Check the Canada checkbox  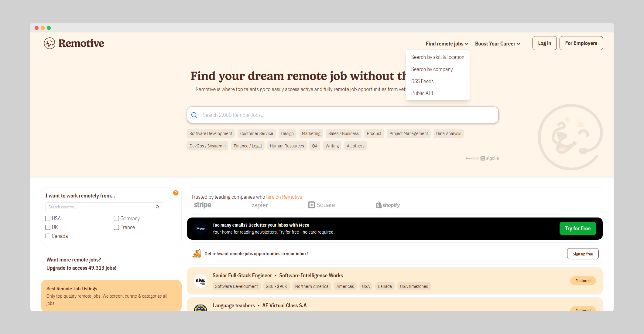[48, 236]
